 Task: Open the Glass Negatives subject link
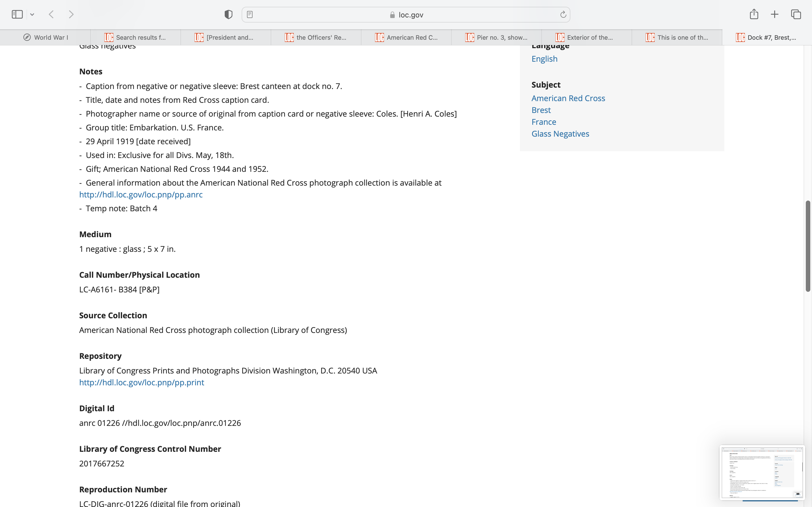560,134
